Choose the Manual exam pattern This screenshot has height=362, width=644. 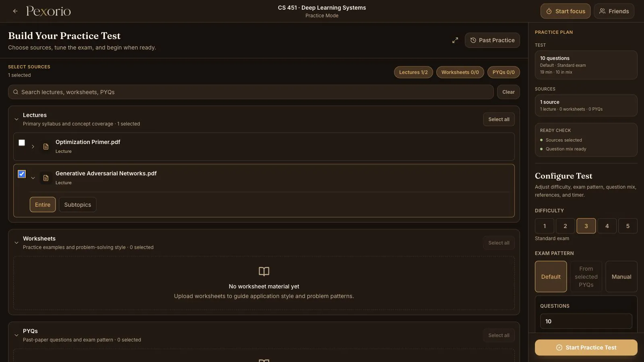621,277
